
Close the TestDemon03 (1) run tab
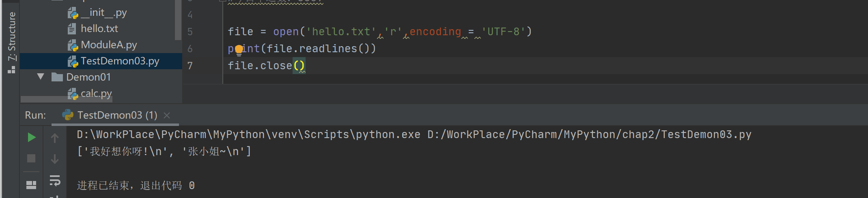(167, 115)
